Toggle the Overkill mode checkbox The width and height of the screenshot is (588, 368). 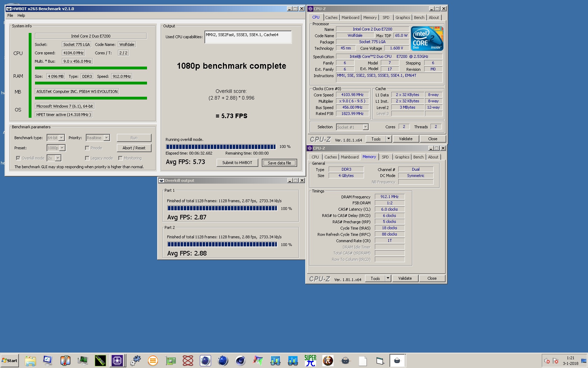pyautogui.click(x=18, y=158)
